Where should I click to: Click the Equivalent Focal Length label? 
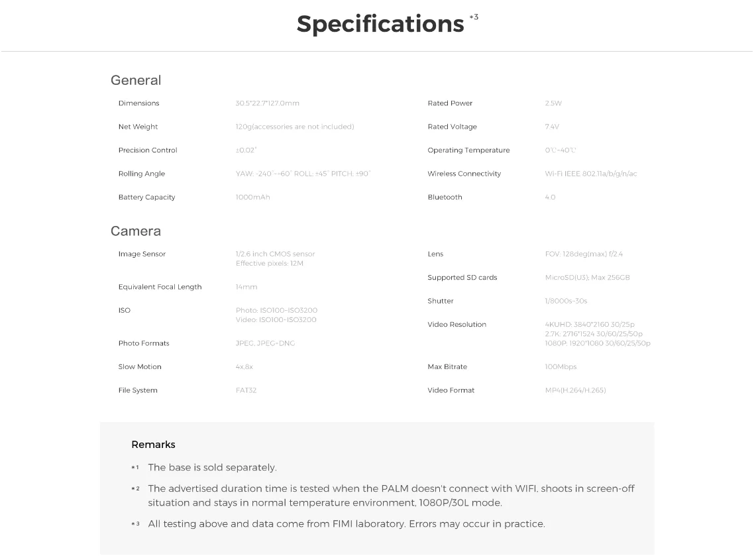pyautogui.click(x=160, y=287)
